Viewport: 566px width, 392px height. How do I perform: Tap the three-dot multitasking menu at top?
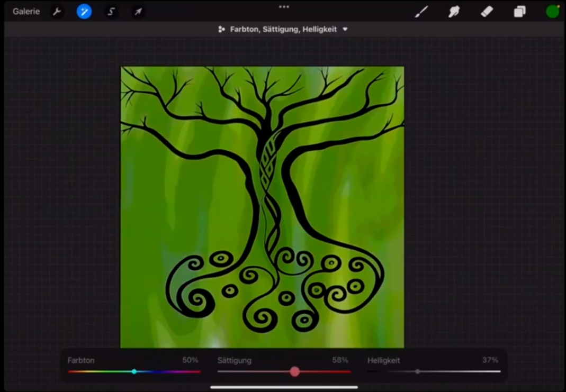(x=284, y=7)
